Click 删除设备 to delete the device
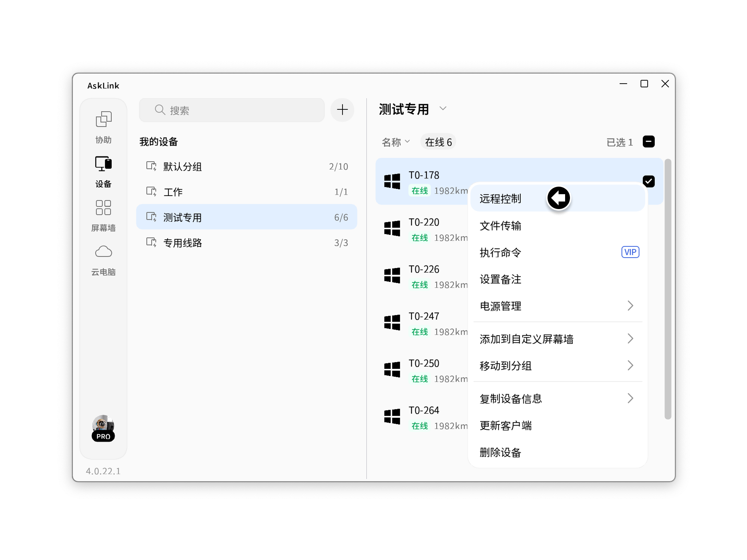The height and width of the screenshot is (560, 747). pos(501,452)
